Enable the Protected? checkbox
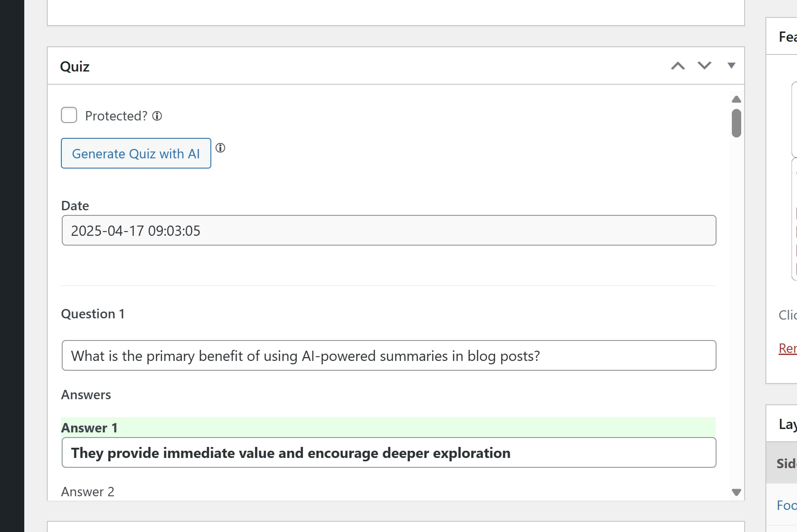Image resolution: width=797 pixels, height=532 pixels. coord(69,115)
